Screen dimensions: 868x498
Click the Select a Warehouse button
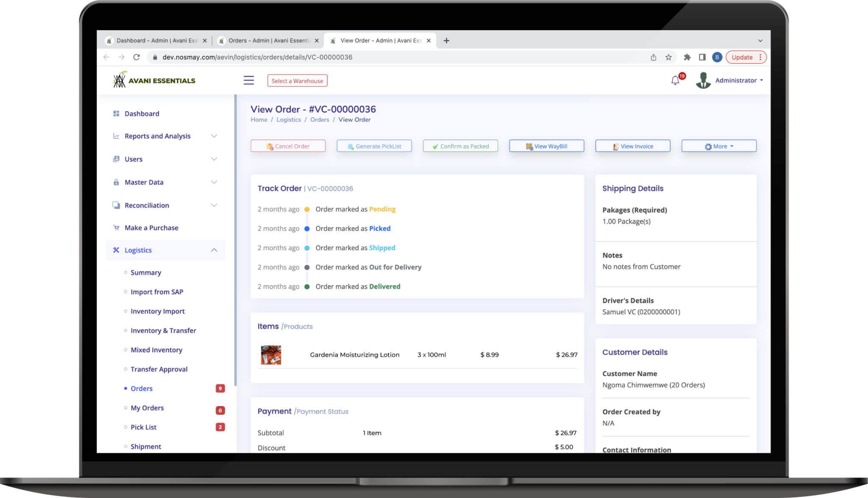click(x=297, y=81)
